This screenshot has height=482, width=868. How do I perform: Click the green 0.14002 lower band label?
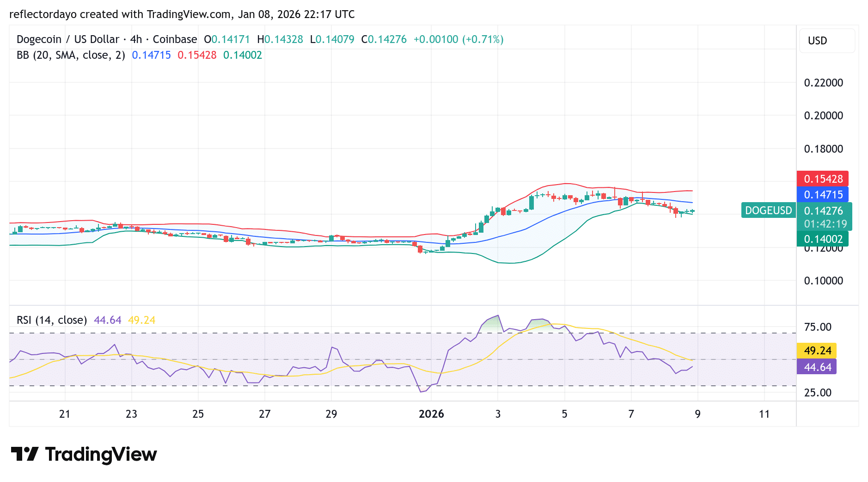click(x=823, y=239)
